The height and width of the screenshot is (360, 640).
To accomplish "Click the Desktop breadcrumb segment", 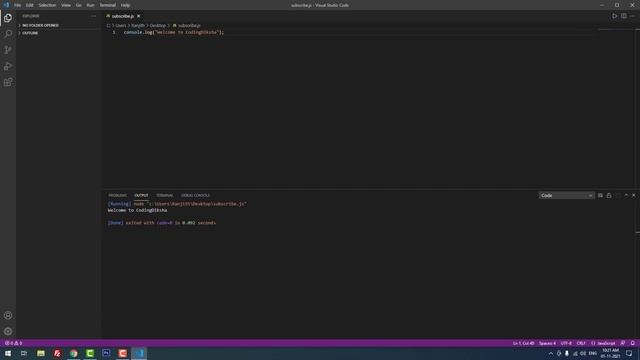I will point(158,25).
